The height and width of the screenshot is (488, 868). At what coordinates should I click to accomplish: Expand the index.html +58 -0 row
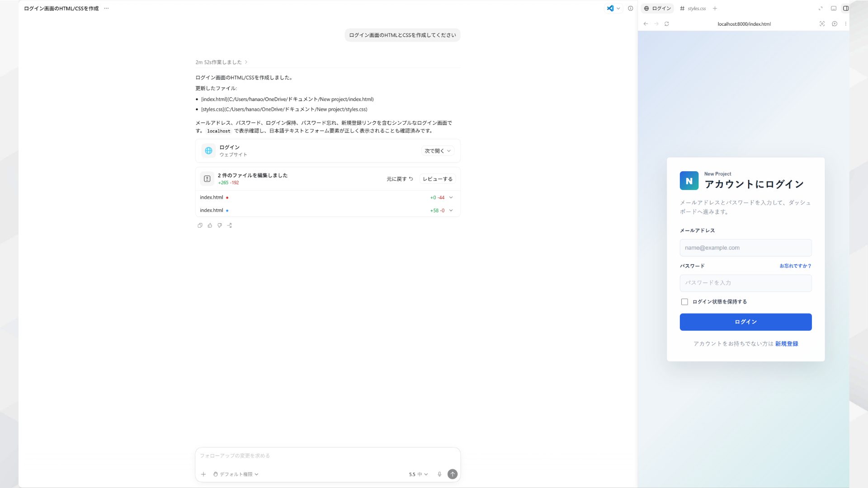tap(451, 211)
